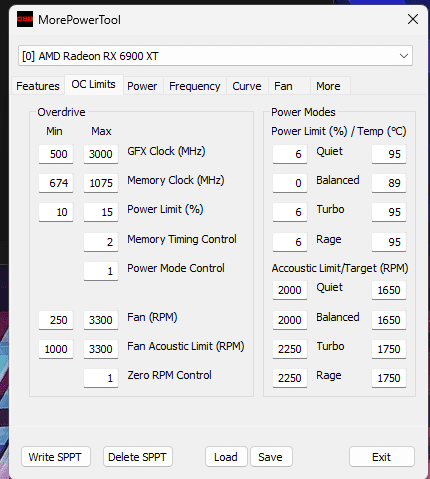Open the AMD Radeon RX 6900 XT device dropdown
430x479 pixels.
[x=215, y=56]
